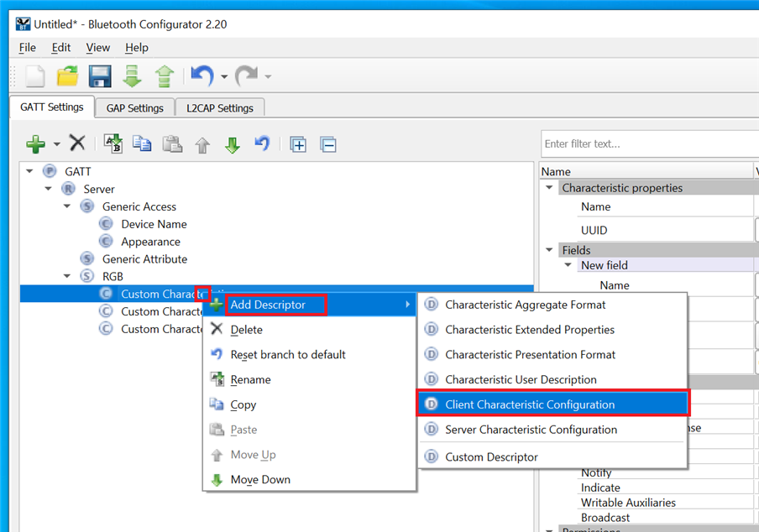Screen dimensions: 759x532
Task: Click the green plus Add icon in GATT toolbar
Action: (x=35, y=143)
